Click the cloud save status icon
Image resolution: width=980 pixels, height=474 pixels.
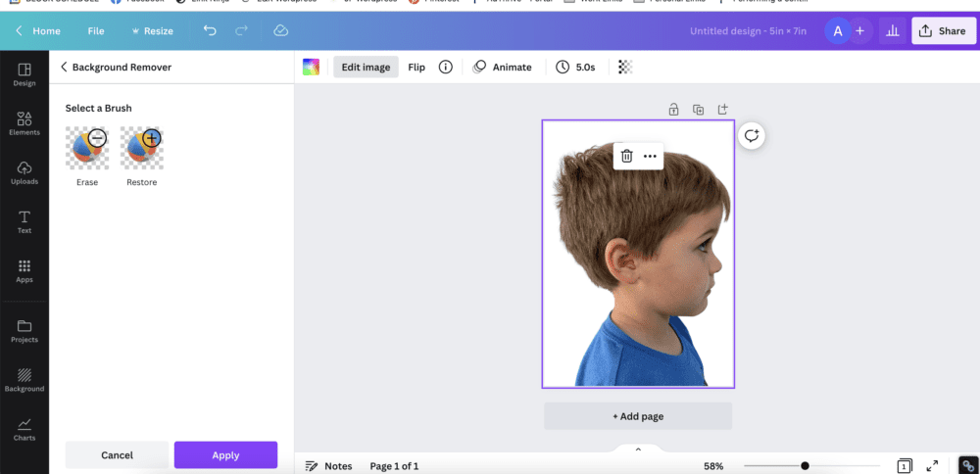pos(280,30)
